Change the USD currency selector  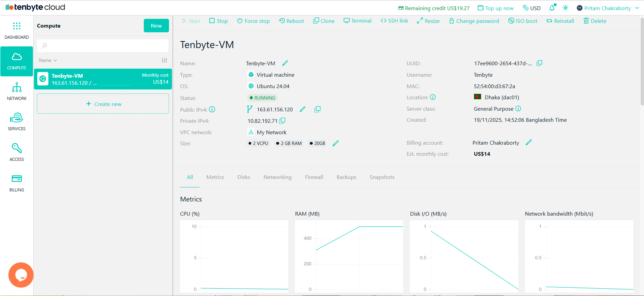[532, 8]
